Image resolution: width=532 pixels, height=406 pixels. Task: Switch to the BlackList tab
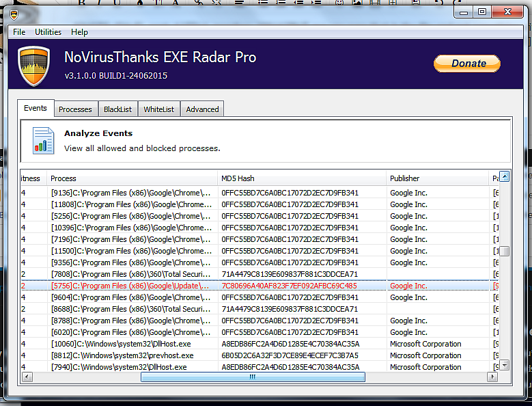tap(117, 109)
